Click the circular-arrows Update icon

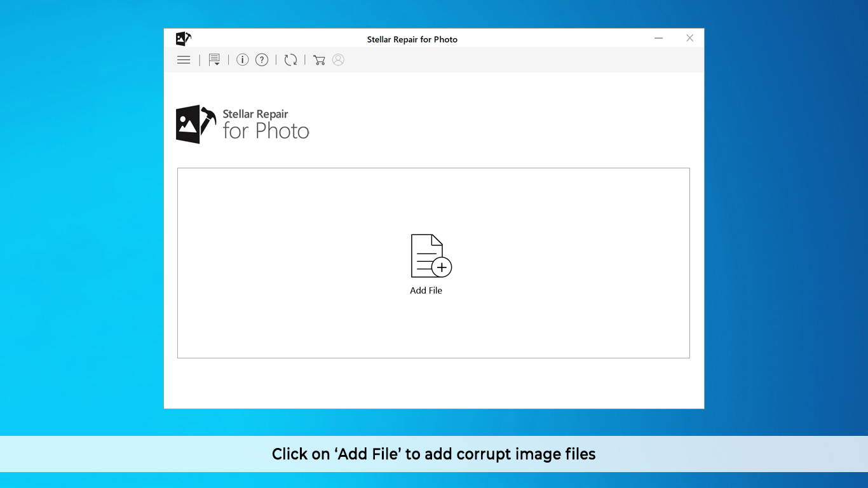pos(290,60)
